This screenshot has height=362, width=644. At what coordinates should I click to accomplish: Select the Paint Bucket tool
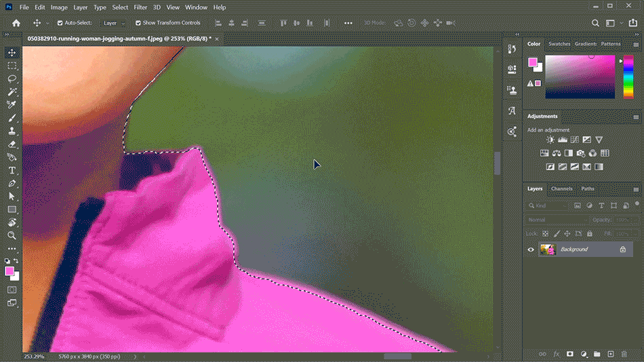click(x=12, y=157)
